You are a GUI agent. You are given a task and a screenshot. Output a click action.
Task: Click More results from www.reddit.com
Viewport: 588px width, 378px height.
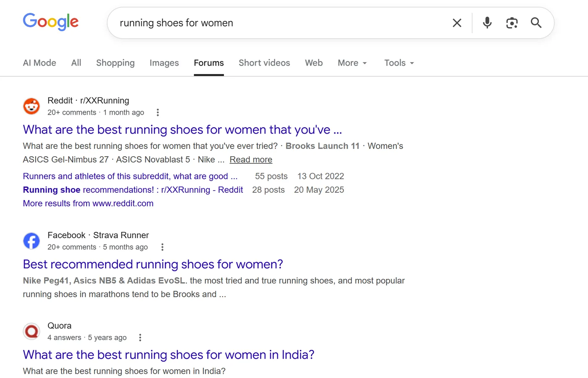point(88,203)
